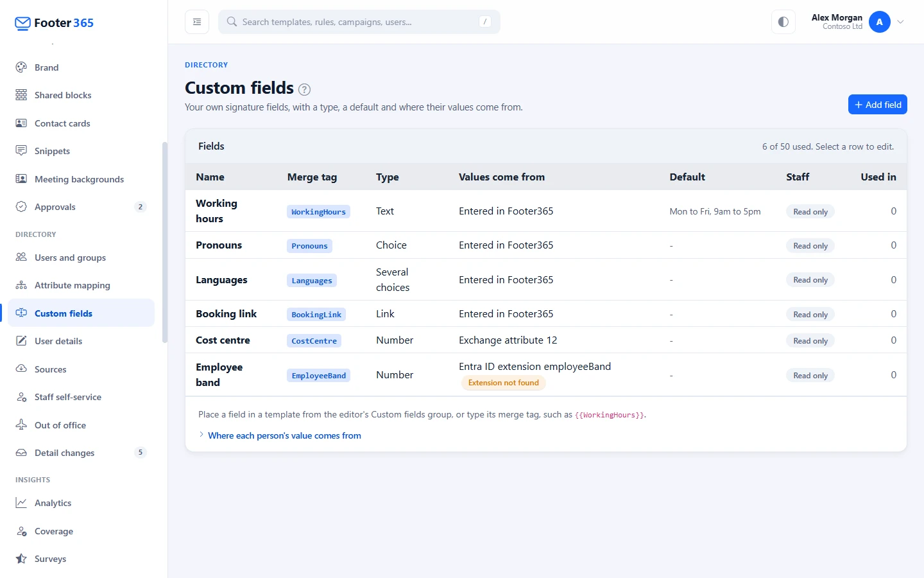The height and width of the screenshot is (578, 924).
Task: Click the EmployeeBand merge tag
Action: (318, 376)
